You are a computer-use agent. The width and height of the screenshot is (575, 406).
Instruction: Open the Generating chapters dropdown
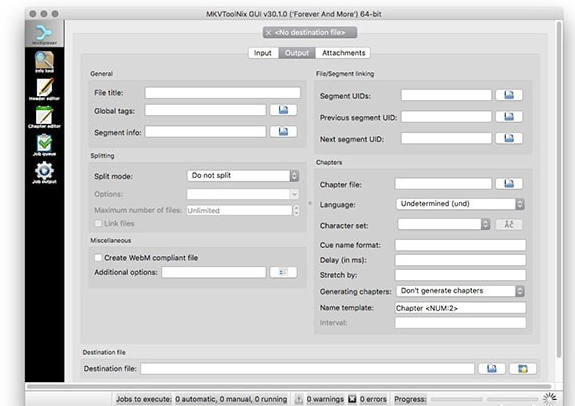pos(460,291)
